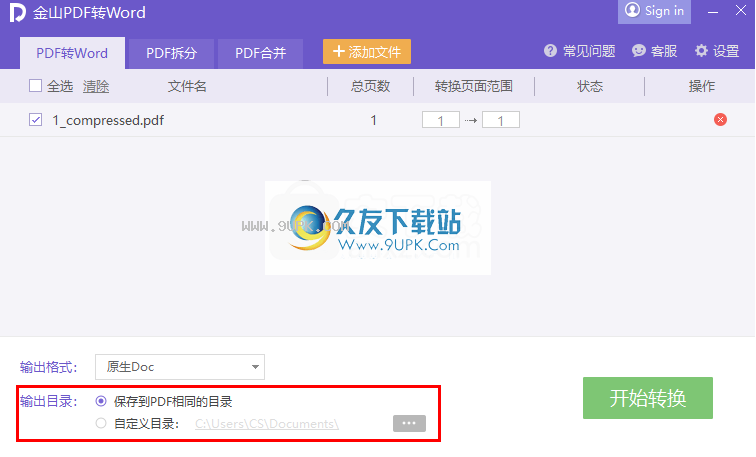Click the C:\Users\CS\Documents\ path link

tap(267, 424)
